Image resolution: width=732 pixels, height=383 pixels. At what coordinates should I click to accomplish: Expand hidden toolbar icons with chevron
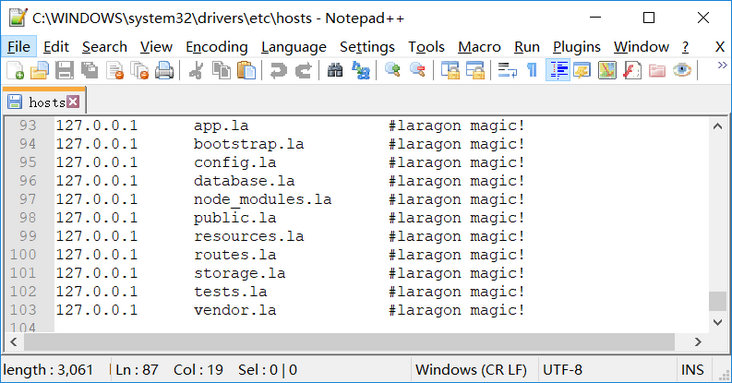[722, 65]
